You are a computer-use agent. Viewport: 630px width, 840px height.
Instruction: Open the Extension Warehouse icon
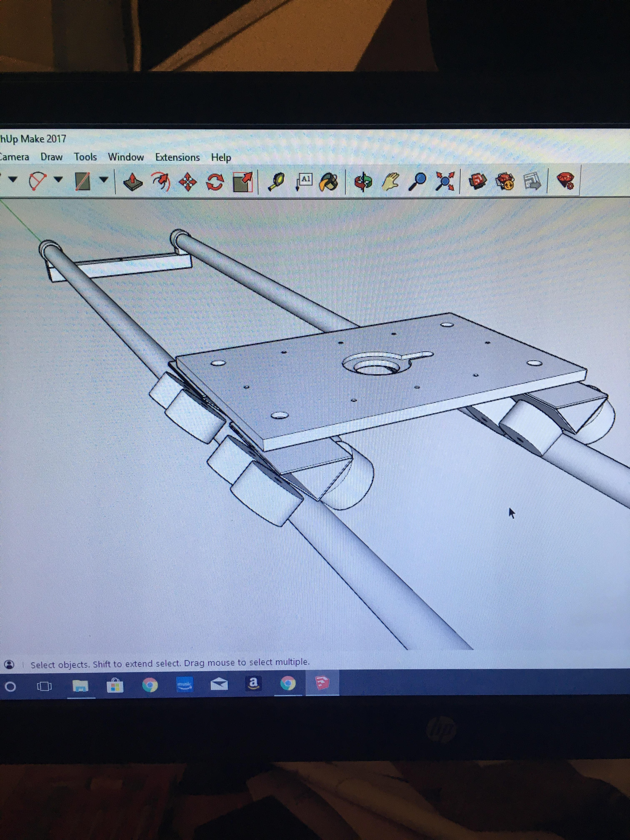(505, 181)
